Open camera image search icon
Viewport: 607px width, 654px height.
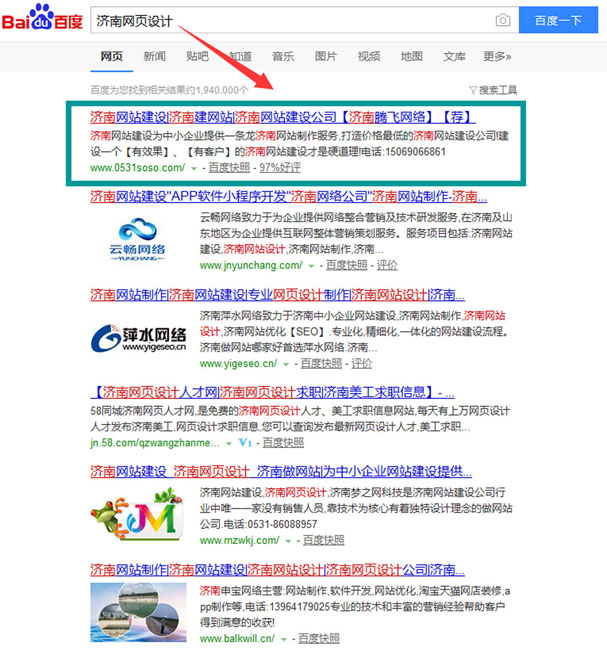(x=503, y=20)
